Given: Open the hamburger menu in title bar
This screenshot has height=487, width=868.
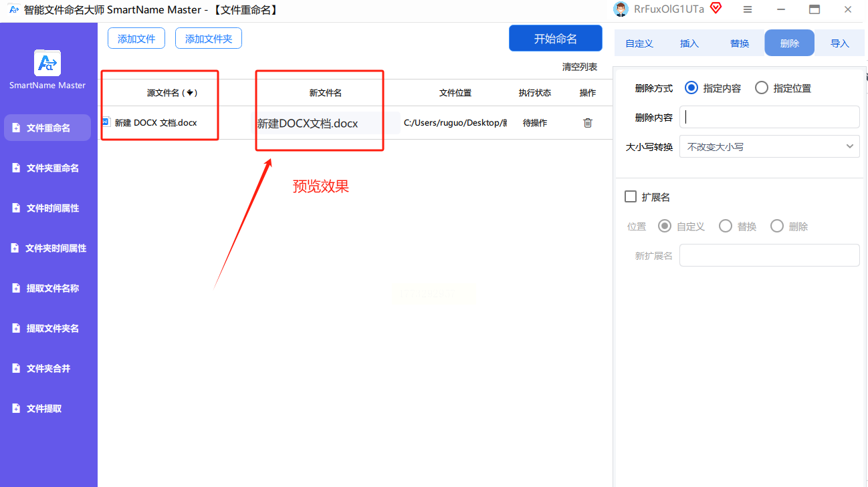Looking at the screenshot, I should click(x=748, y=9).
